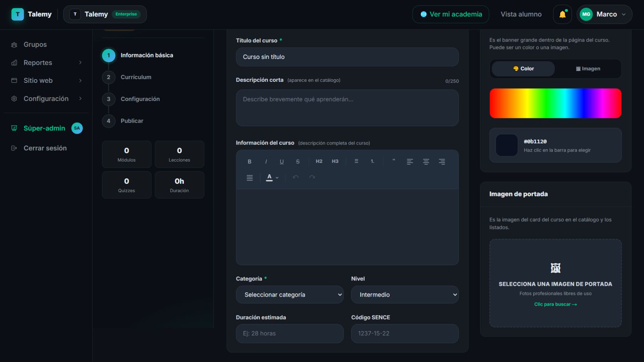
Task: Click the SA avatar badge
Action: [77, 128]
